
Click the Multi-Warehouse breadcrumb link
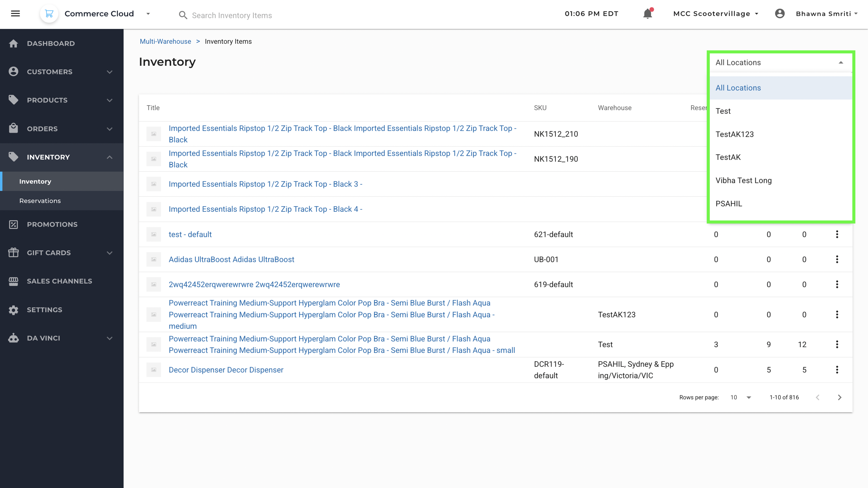tap(165, 41)
